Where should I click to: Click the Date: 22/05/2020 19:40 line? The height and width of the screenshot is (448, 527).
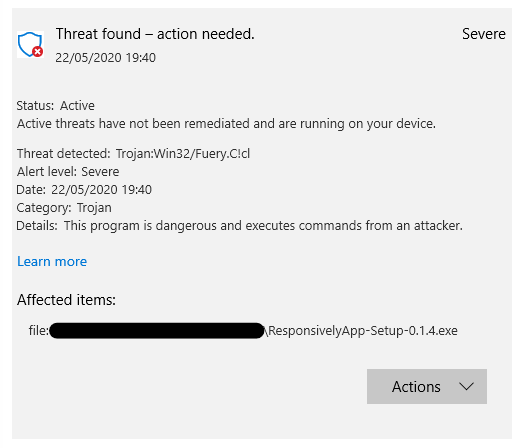[x=84, y=190]
